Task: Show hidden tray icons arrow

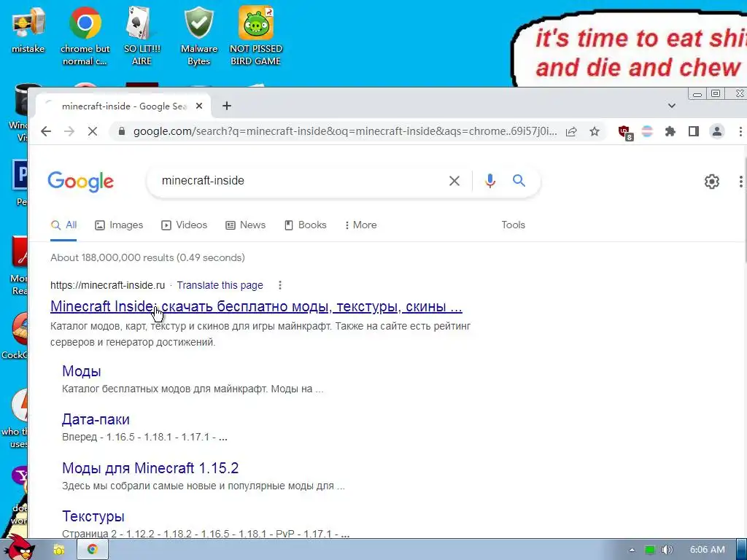Action: tap(632, 550)
